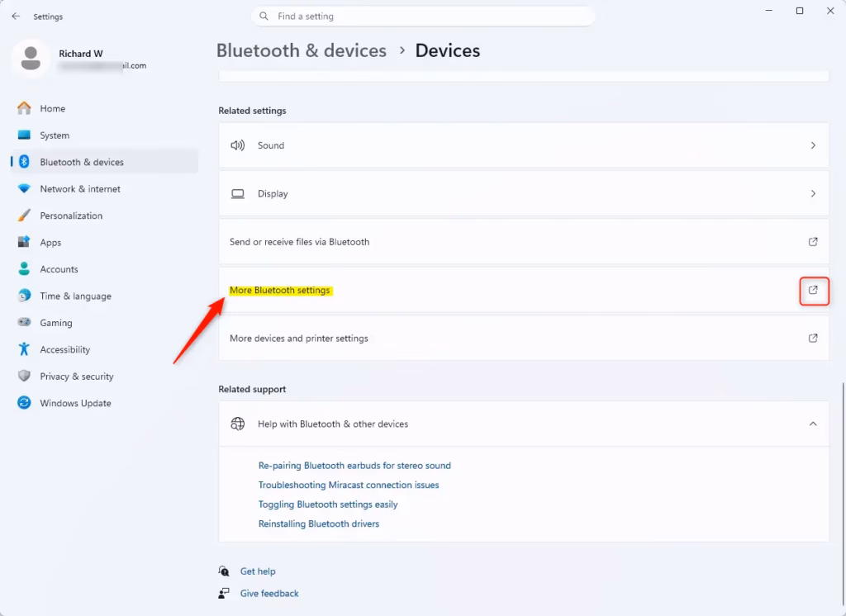The height and width of the screenshot is (616, 846).
Task: Open external link icon for More Bluetooth settings
Action: [x=813, y=290]
